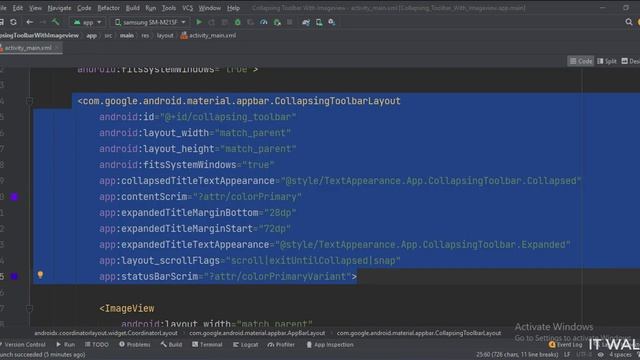Click the Sync project refresh icon
Viewport: 640px width, 360px height.
click(x=13, y=22)
